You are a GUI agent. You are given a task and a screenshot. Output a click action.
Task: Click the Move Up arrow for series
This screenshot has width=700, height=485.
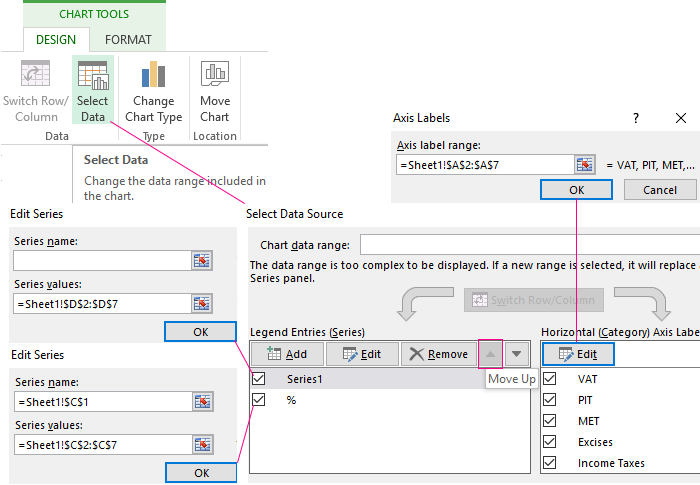pyautogui.click(x=490, y=354)
